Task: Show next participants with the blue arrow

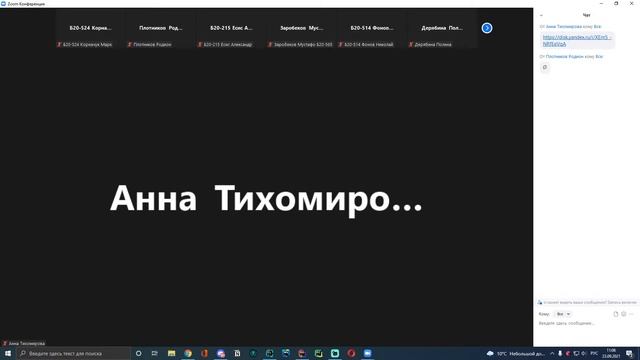Action: (x=487, y=28)
